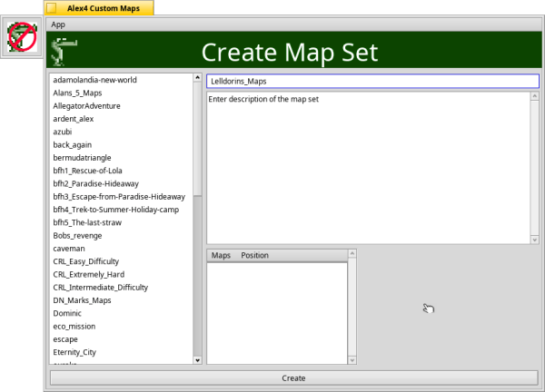The width and height of the screenshot is (545, 392).
Task: Choose DN_Marks_Maps in the list
Action: pyautogui.click(x=82, y=300)
